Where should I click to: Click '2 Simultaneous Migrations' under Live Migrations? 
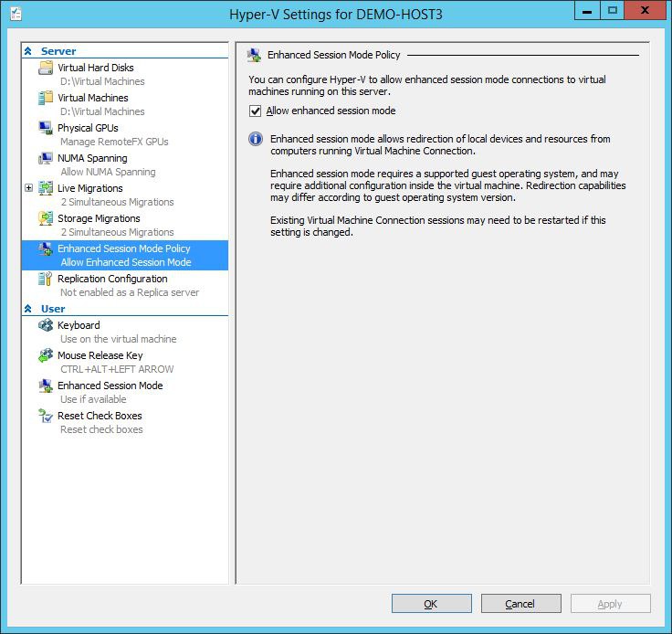[x=117, y=202]
